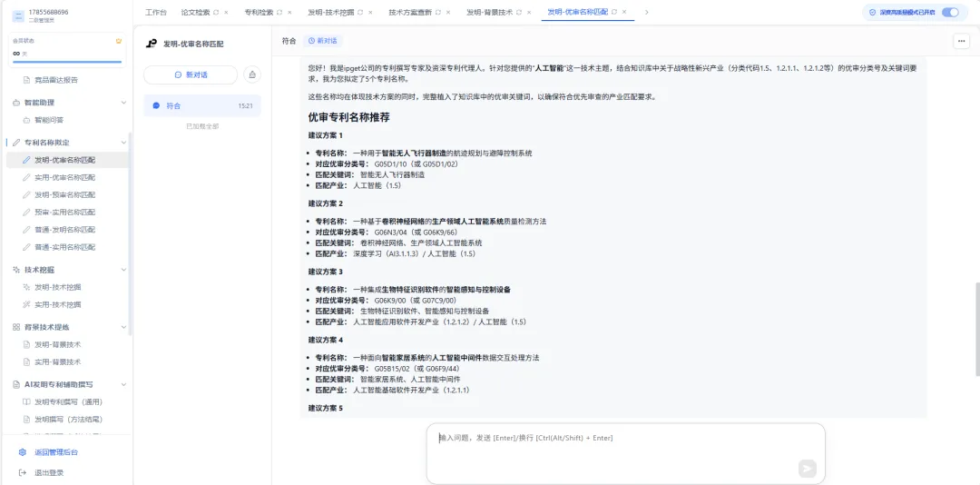Collapse the 智能助理 section
Image resolution: width=980 pixels, height=485 pixels.
pos(123,102)
